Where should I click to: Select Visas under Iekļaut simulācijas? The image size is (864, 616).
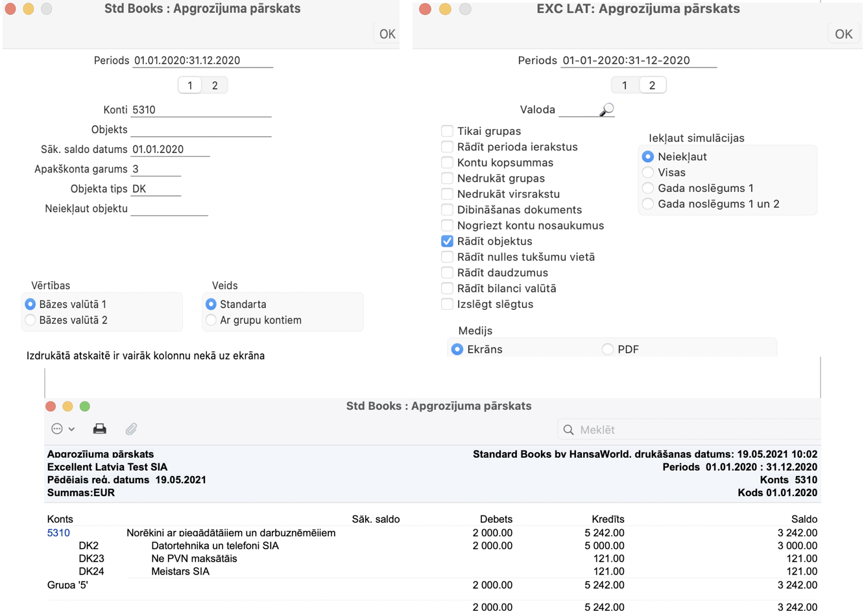[x=647, y=172]
